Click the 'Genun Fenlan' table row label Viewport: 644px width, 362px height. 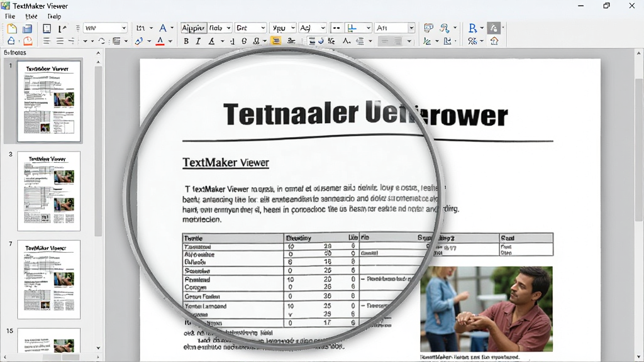pyautogui.click(x=202, y=297)
